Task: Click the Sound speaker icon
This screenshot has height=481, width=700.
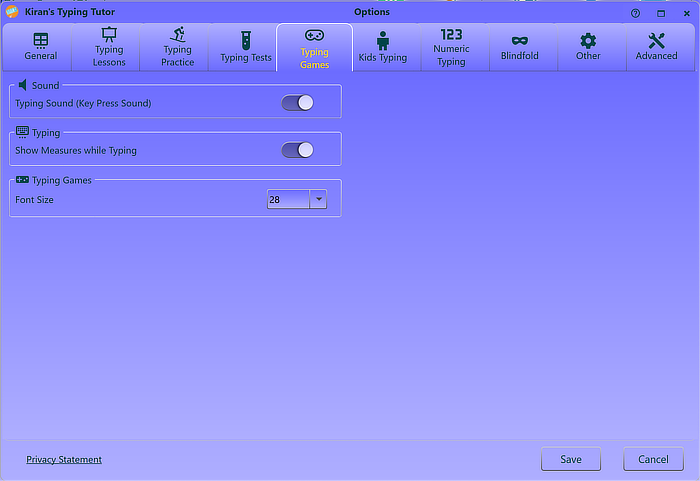Action: [22, 85]
